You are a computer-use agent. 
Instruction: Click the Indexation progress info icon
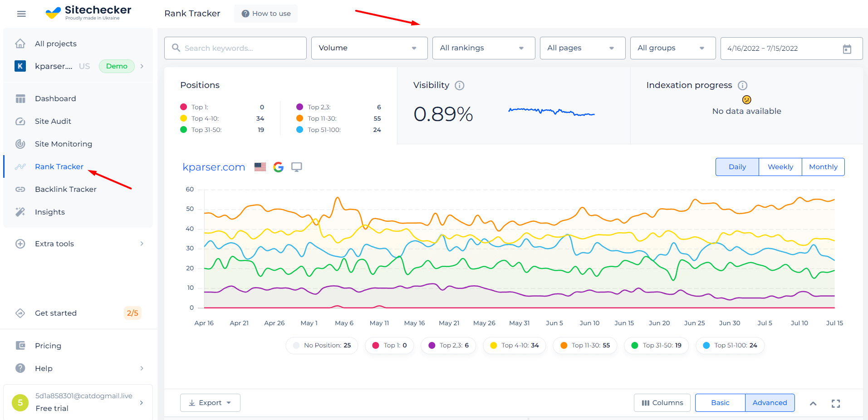click(x=743, y=85)
